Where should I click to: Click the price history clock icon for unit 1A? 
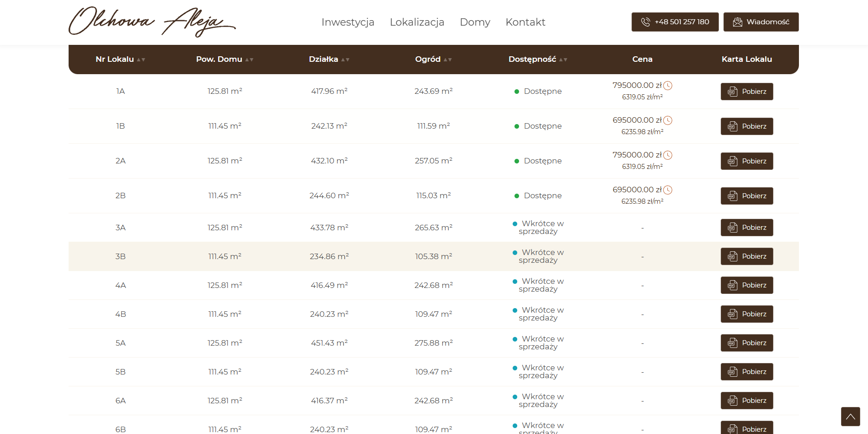coord(668,86)
